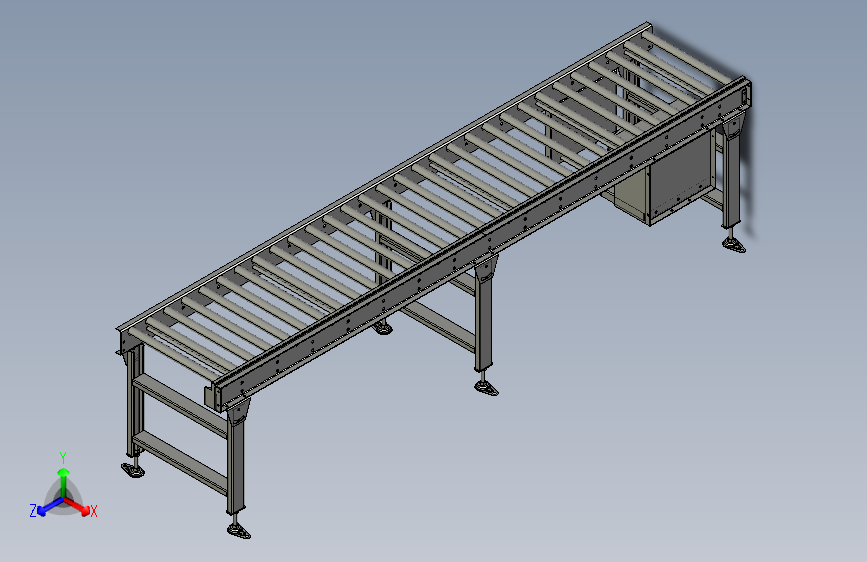Select the front middle support leg of conveyor
This screenshot has height=562, width=867.
click(483, 313)
